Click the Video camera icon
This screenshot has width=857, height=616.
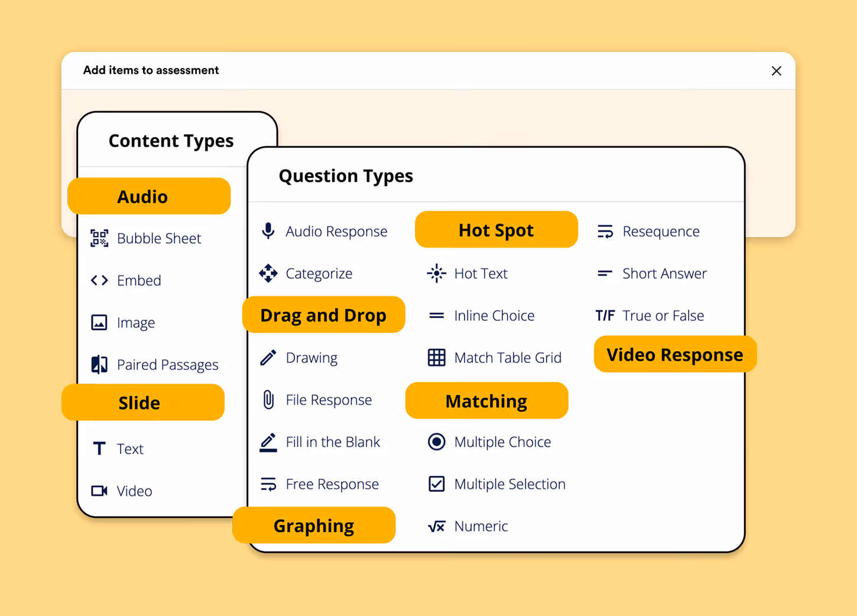[x=99, y=491]
